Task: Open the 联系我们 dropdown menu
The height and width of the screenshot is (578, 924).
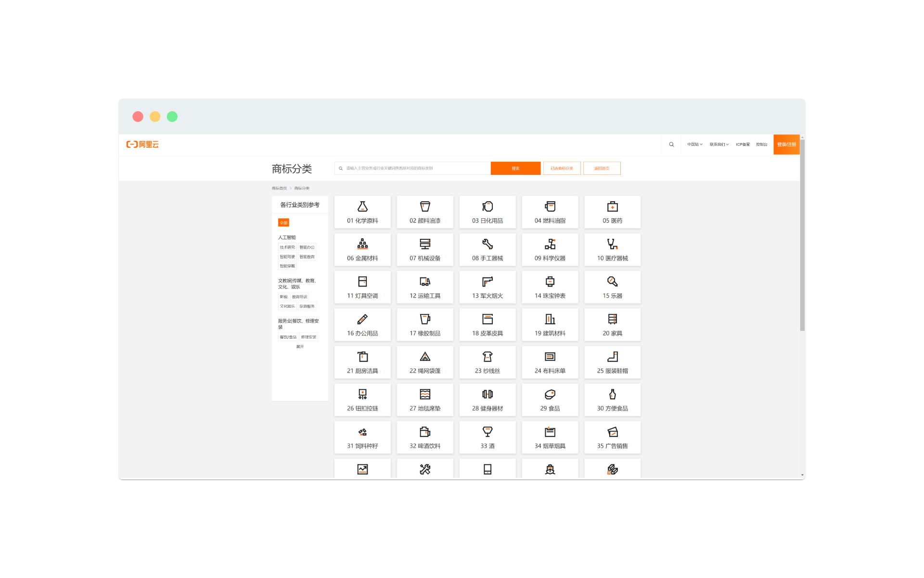Action: [719, 144]
